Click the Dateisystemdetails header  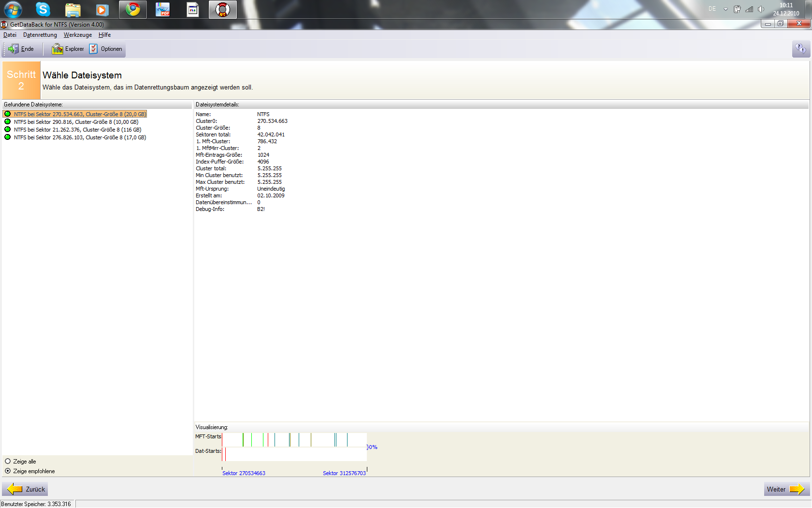217,105
